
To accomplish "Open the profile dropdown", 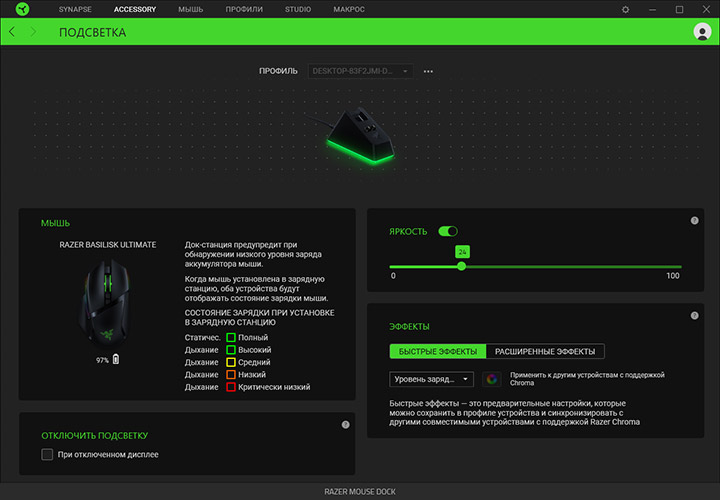I will coord(360,71).
